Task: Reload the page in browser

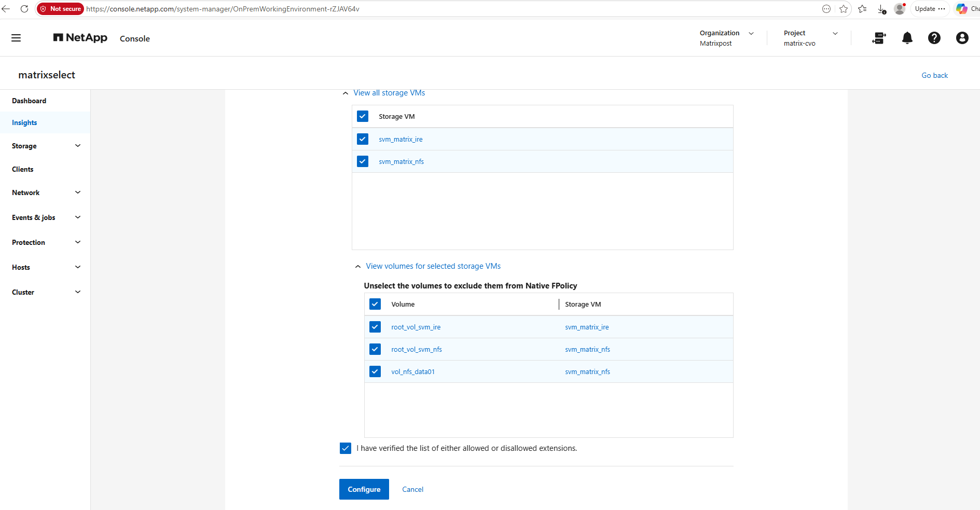Action: 24,9
